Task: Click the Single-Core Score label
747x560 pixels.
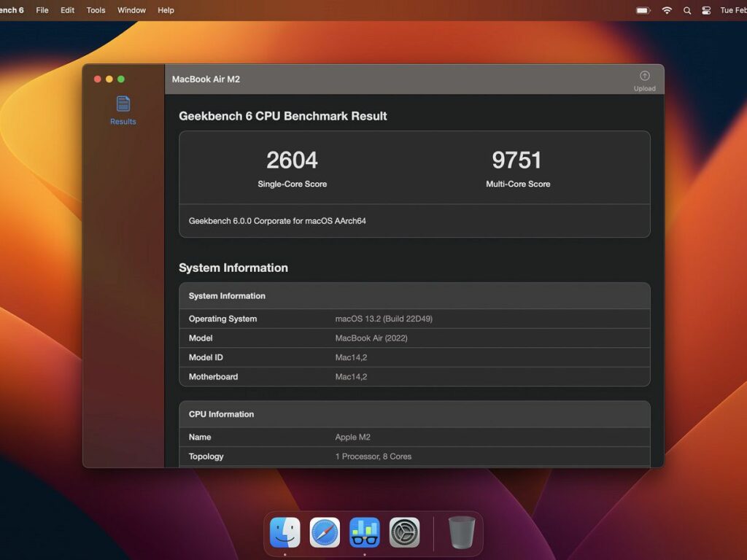Action: [x=292, y=184]
